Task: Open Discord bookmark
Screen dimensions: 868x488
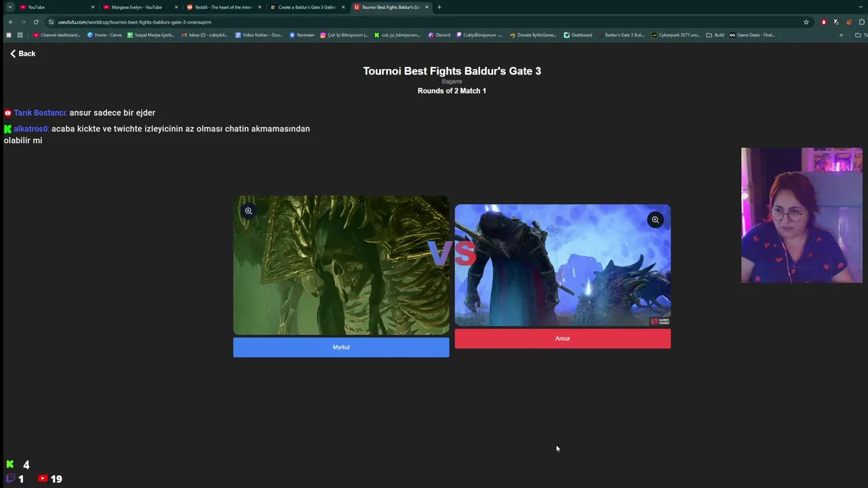Action: tap(439, 35)
